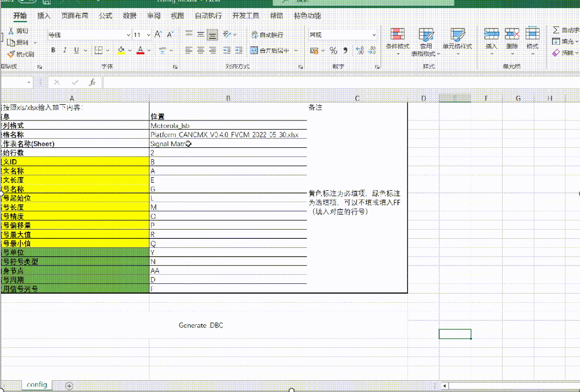Switch to the Developer (开发工具) tab
Image resolution: width=580 pixels, height=392 pixels.
[x=246, y=16]
